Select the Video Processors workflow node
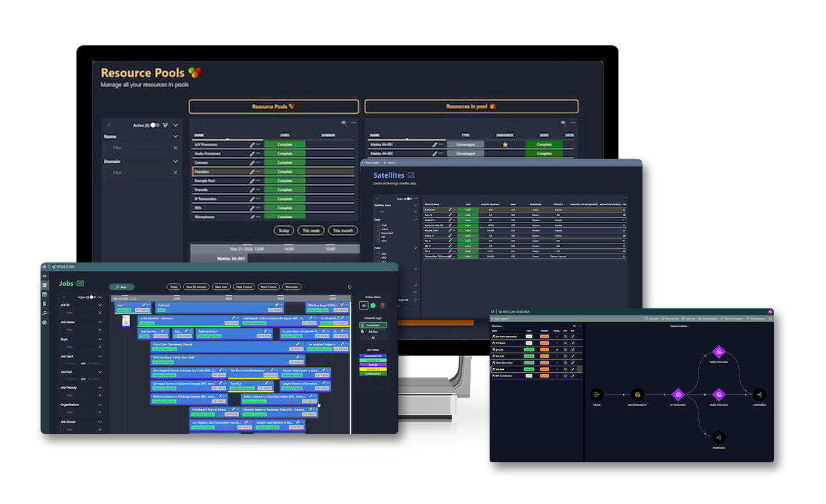Screen dimensions: 826x504 pyautogui.click(x=719, y=394)
